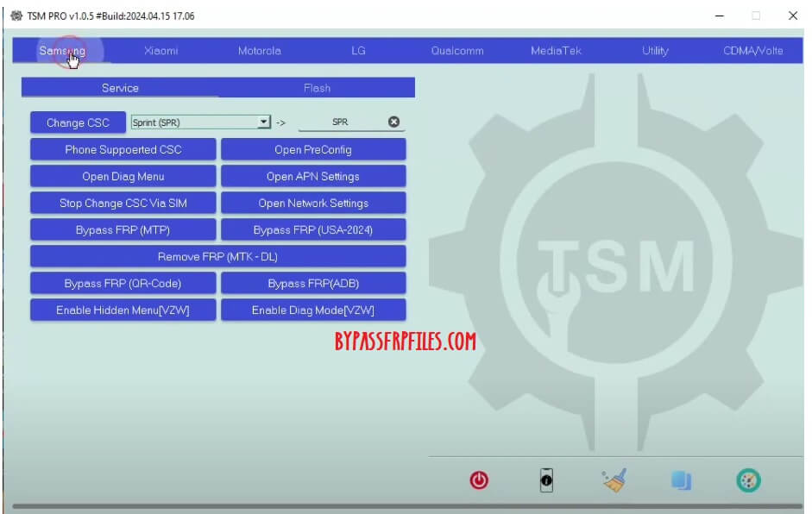
Task: Click the Change CSC button
Action: [x=77, y=122]
